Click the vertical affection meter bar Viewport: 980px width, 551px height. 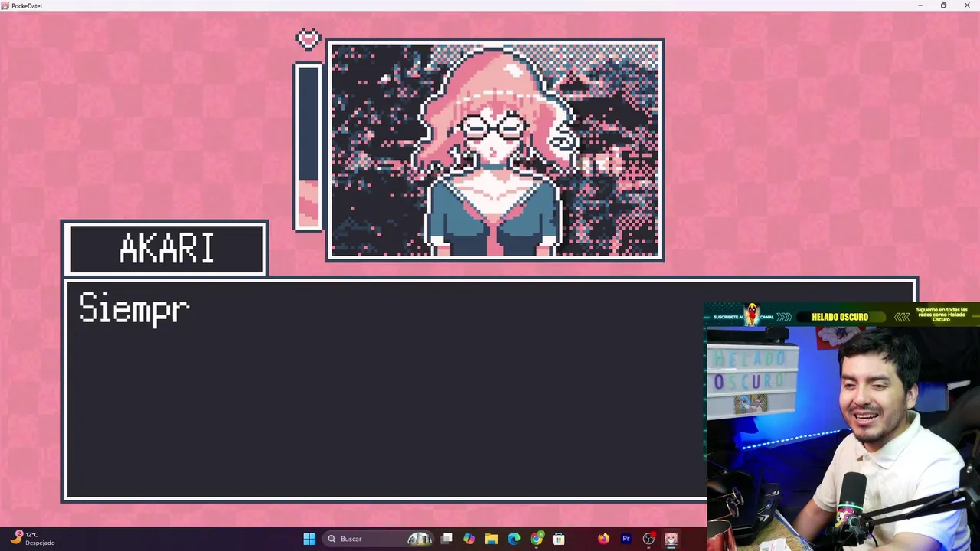(x=308, y=147)
